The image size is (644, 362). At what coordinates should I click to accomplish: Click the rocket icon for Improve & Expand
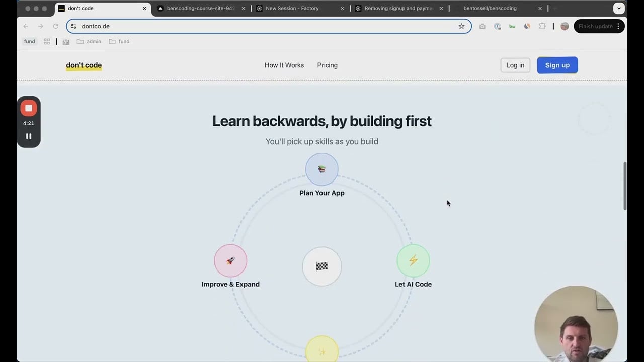230,261
